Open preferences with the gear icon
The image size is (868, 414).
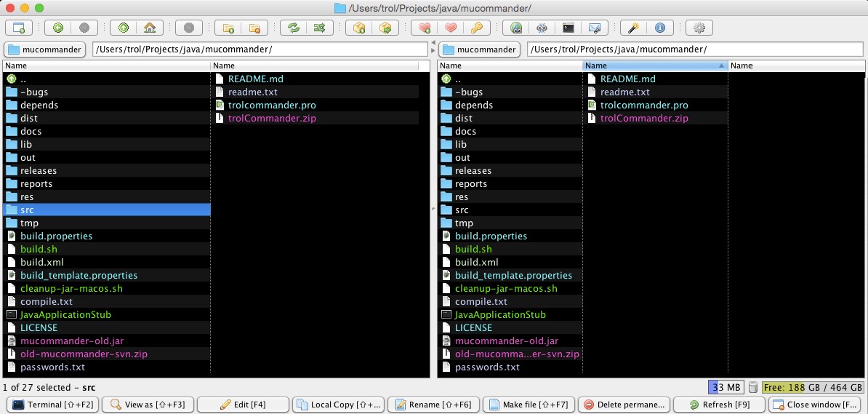[x=699, y=28]
